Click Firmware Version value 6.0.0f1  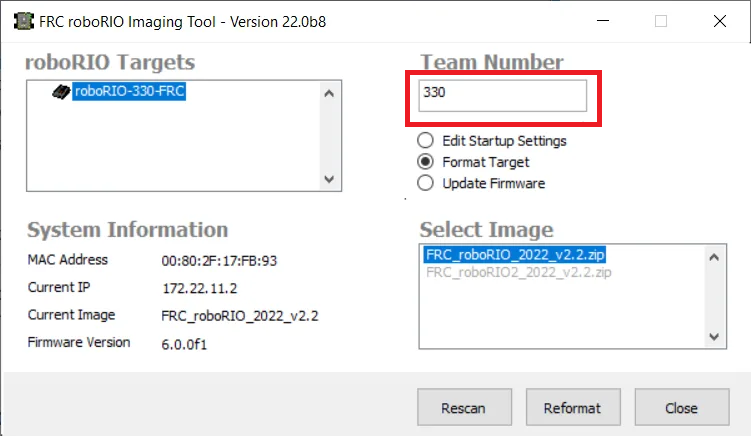pyautogui.click(x=184, y=344)
